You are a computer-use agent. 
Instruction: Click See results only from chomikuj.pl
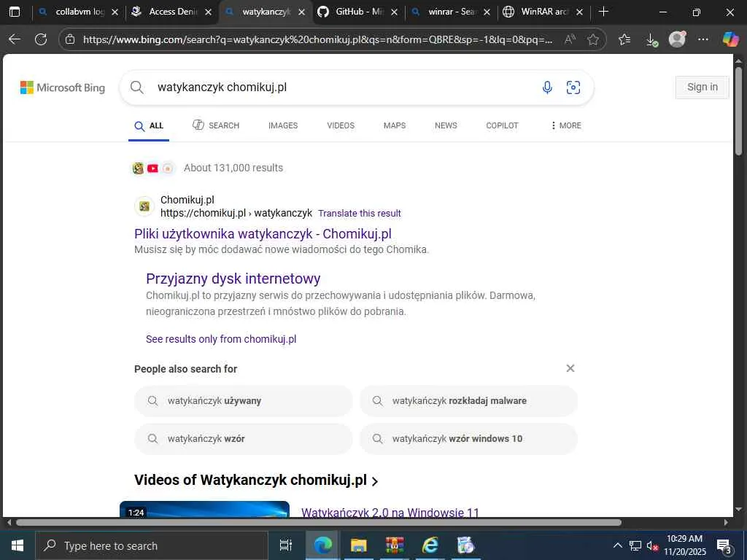click(221, 339)
